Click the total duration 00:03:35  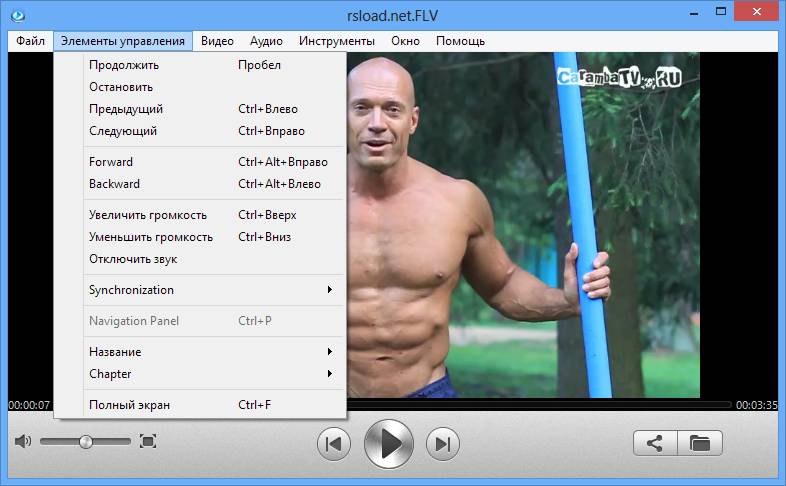click(756, 405)
